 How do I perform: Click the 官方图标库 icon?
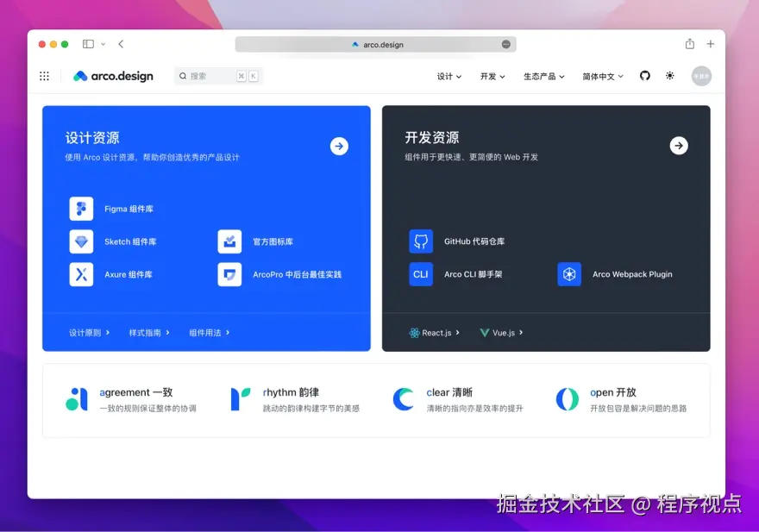[x=229, y=241]
